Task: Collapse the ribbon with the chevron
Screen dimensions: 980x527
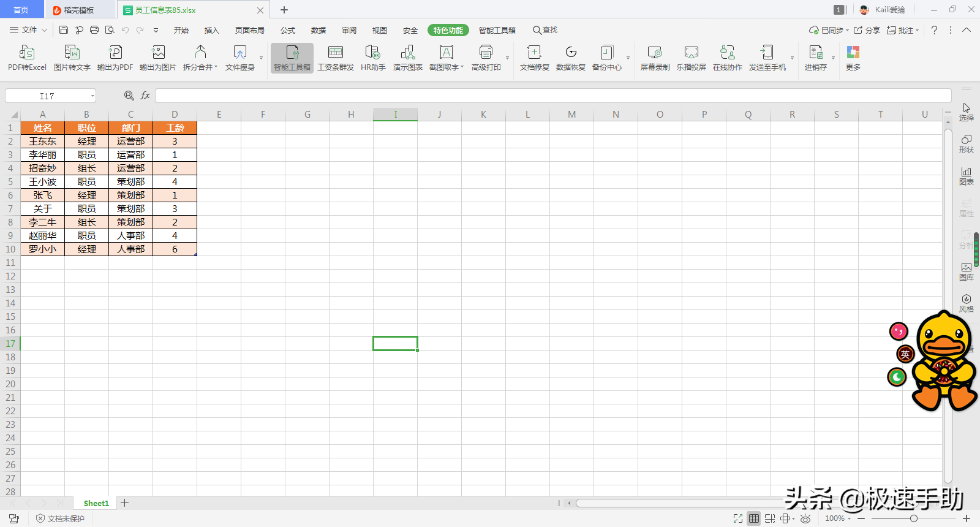Action: pyautogui.click(x=967, y=30)
